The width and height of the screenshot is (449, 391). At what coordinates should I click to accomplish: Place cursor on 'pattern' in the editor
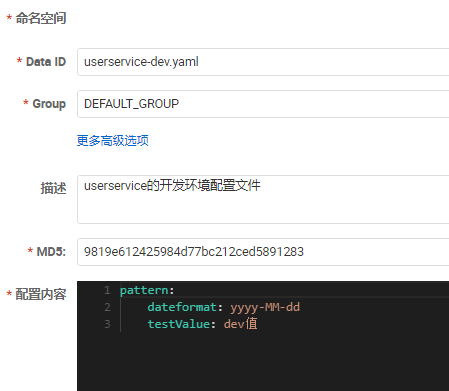pyautogui.click(x=144, y=290)
